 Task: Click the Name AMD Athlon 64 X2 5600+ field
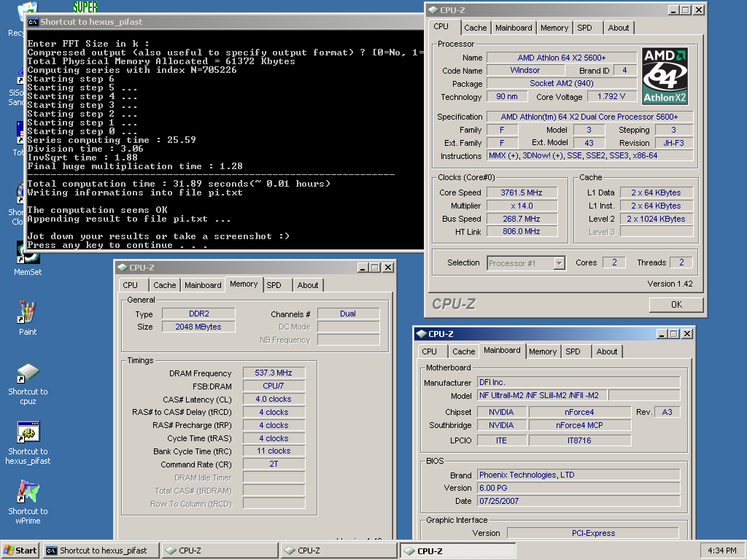pyautogui.click(x=562, y=58)
